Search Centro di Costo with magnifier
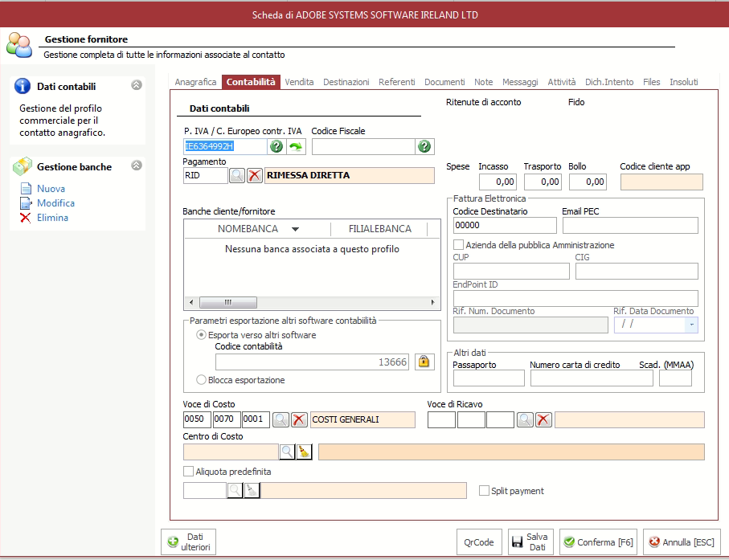This screenshot has width=729, height=560. (287, 452)
